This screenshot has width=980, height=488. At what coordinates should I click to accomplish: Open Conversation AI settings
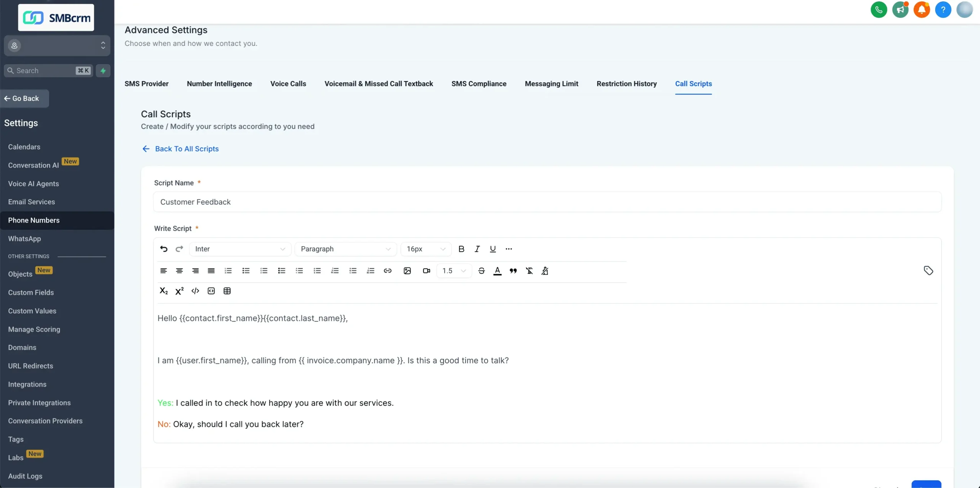[x=34, y=165]
